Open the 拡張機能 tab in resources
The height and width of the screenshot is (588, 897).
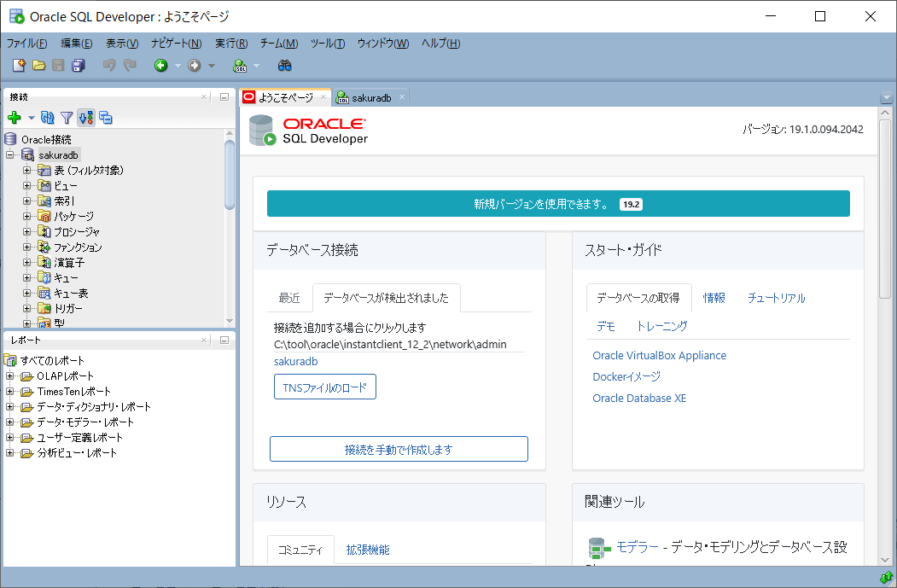tap(368, 550)
